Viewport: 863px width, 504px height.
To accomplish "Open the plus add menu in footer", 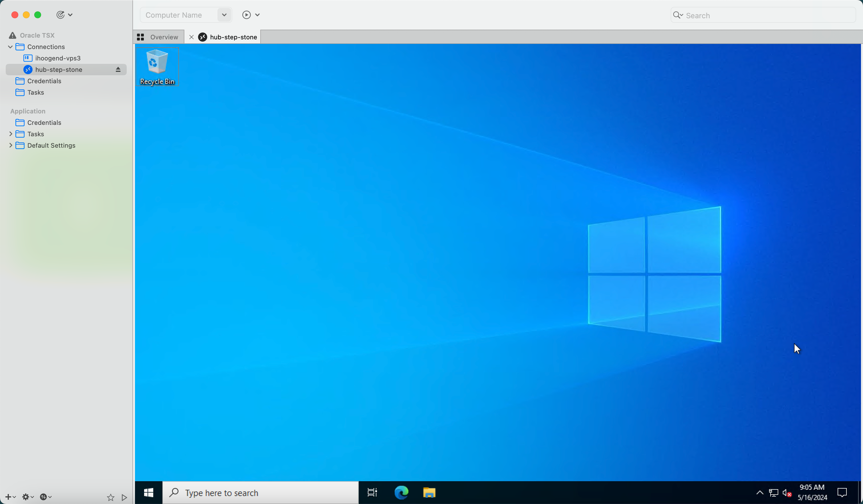I will point(10,497).
